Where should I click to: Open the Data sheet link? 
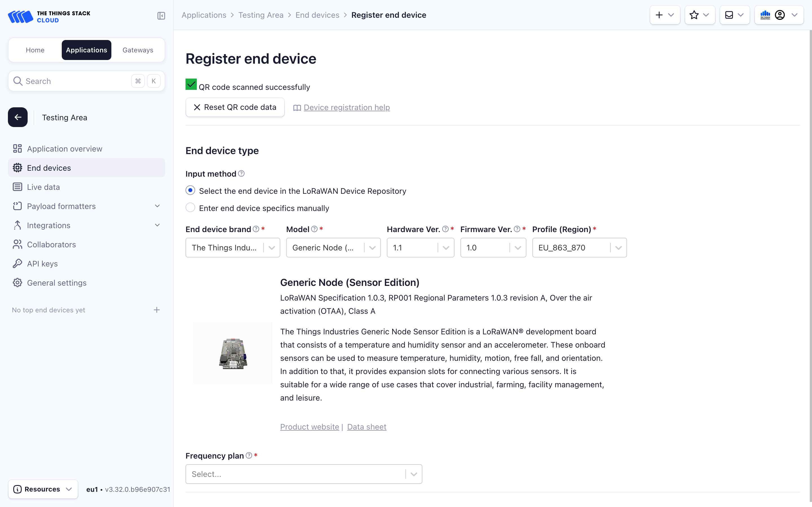click(x=367, y=426)
